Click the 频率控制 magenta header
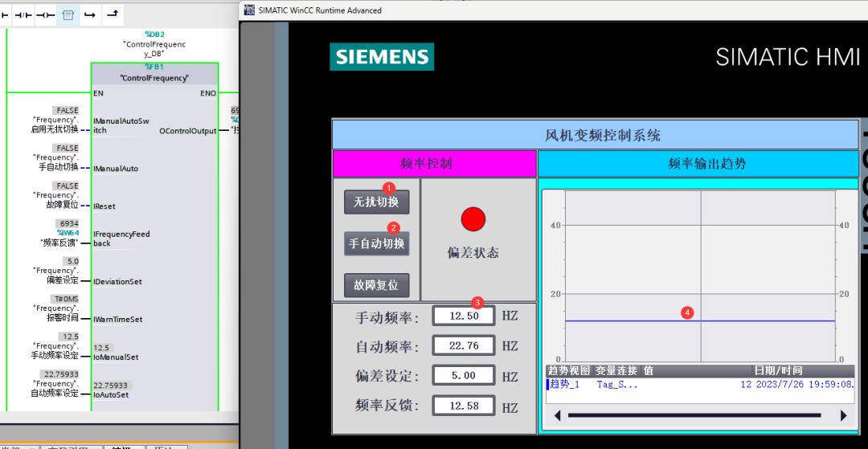The image size is (868, 449). coord(435,164)
